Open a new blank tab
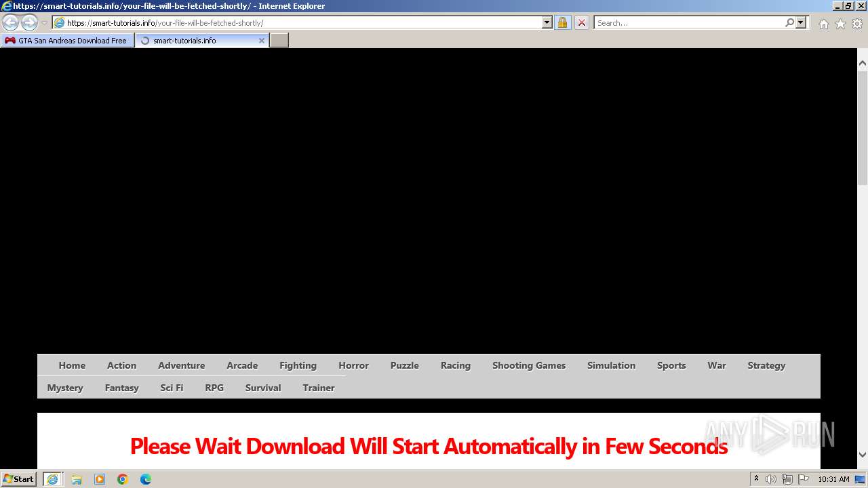This screenshot has width=868, height=488. coord(279,41)
